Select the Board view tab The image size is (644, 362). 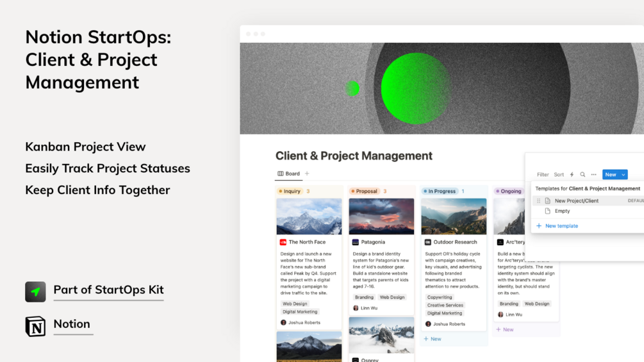[x=289, y=174]
